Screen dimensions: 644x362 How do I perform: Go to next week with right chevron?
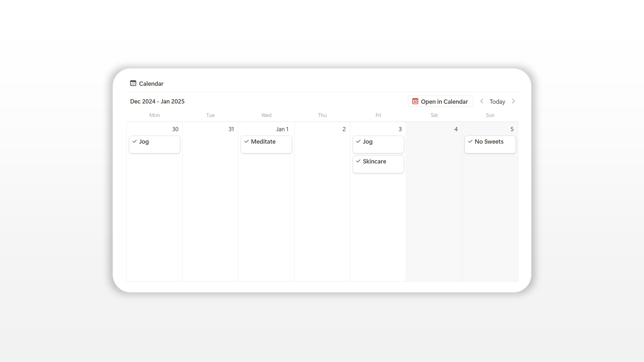pyautogui.click(x=513, y=101)
